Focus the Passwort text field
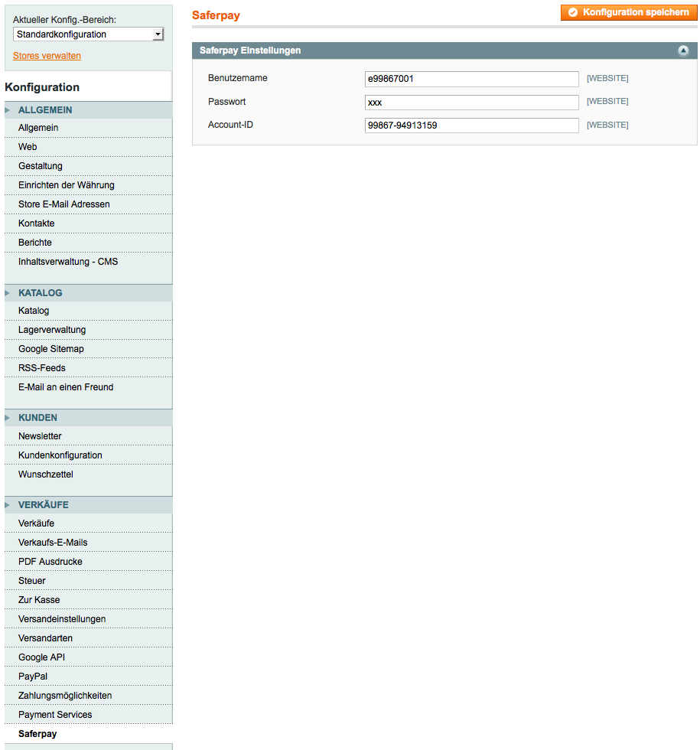The height and width of the screenshot is (750, 700). coord(471,103)
